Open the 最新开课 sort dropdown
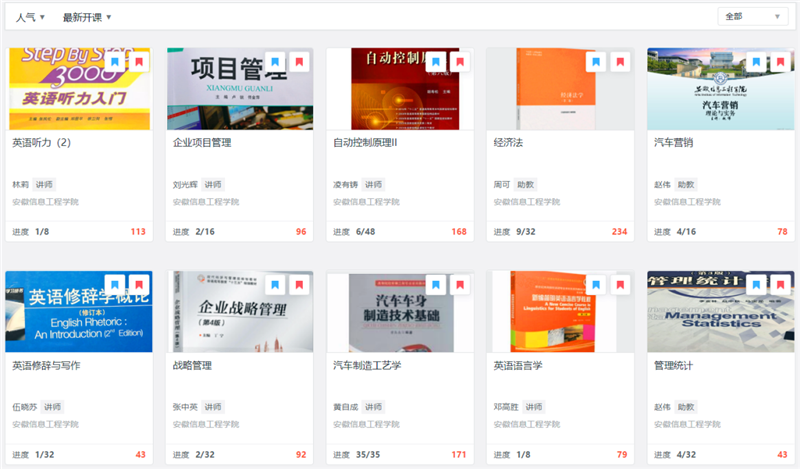 (87, 17)
